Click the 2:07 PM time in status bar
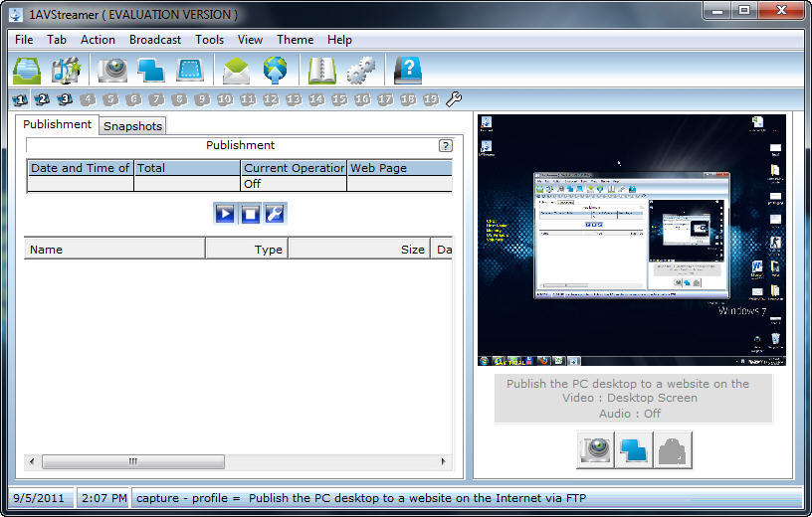Viewport: 812px width, 517px height. coord(104,498)
